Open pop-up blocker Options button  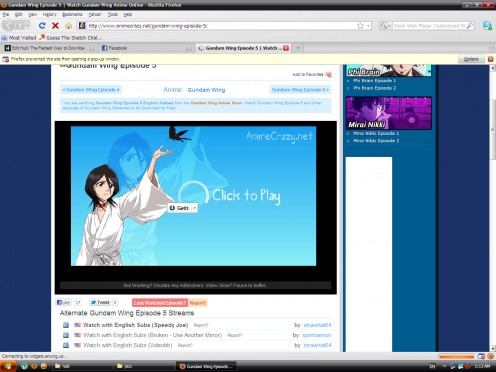click(x=471, y=59)
